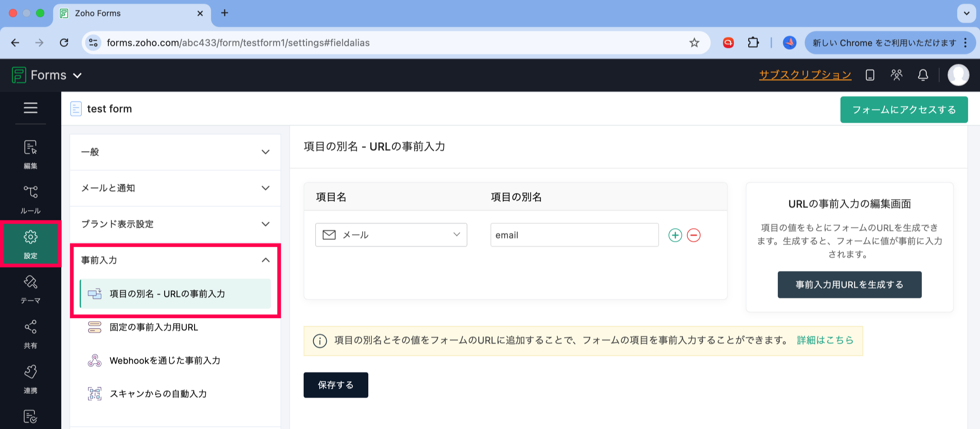Expand the 一般 settings section

[175, 152]
